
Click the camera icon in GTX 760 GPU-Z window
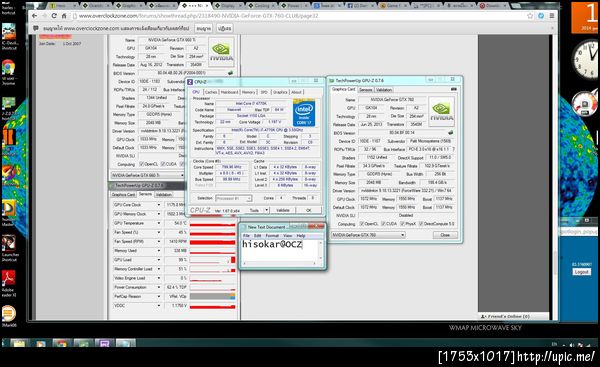coord(453,89)
